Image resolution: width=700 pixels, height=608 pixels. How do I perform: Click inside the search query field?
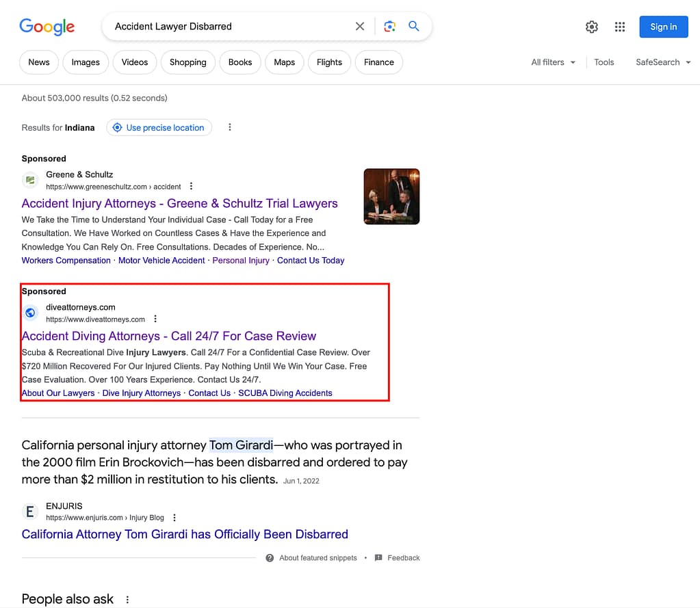point(230,26)
